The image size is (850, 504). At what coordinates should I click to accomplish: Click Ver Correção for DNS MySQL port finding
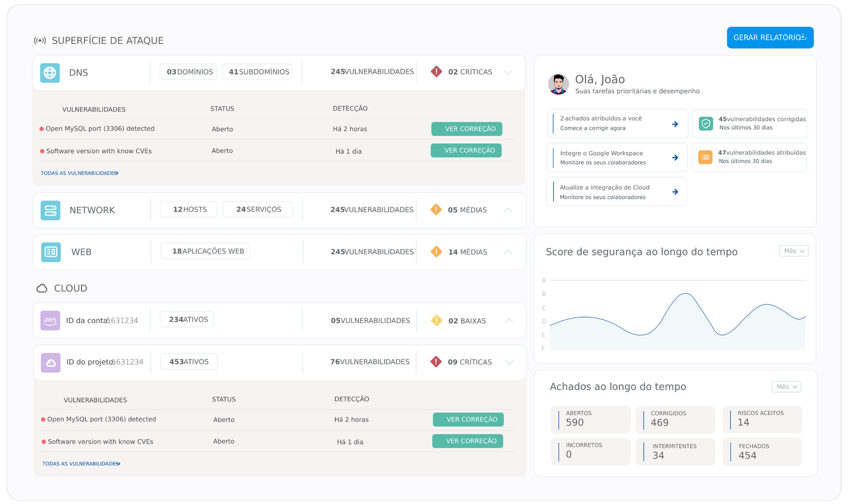[x=466, y=129]
